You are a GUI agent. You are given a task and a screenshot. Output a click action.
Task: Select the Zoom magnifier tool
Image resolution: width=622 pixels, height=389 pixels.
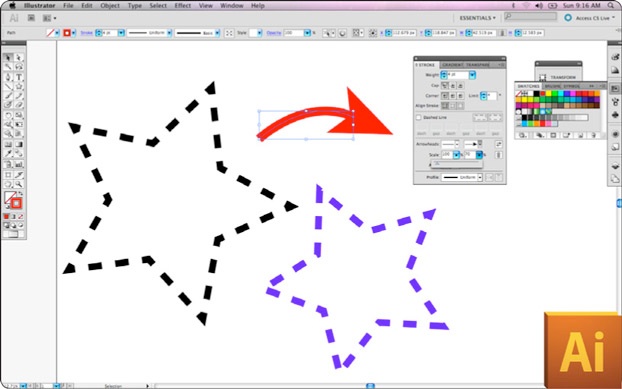(19, 184)
